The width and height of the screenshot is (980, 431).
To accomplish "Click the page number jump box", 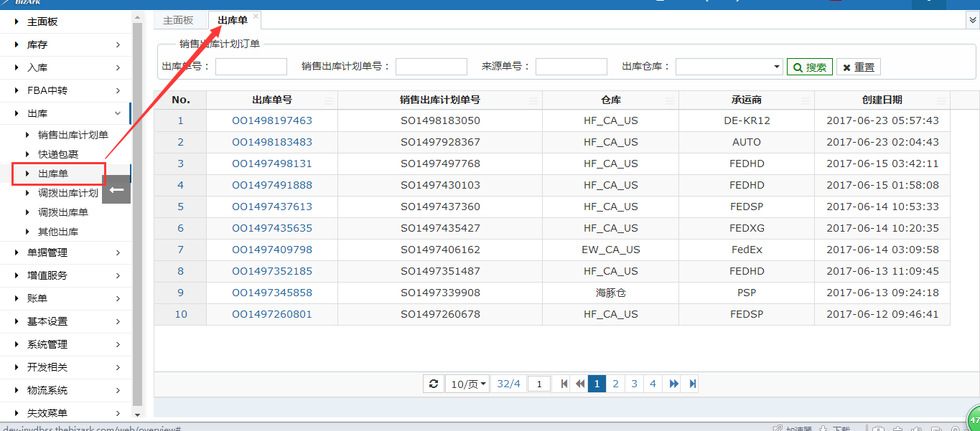I will (x=539, y=384).
